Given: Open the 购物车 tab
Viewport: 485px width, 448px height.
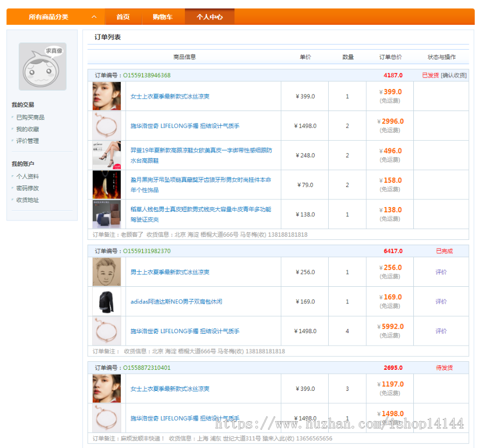Looking at the screenshot, I should tap(162, 17).
